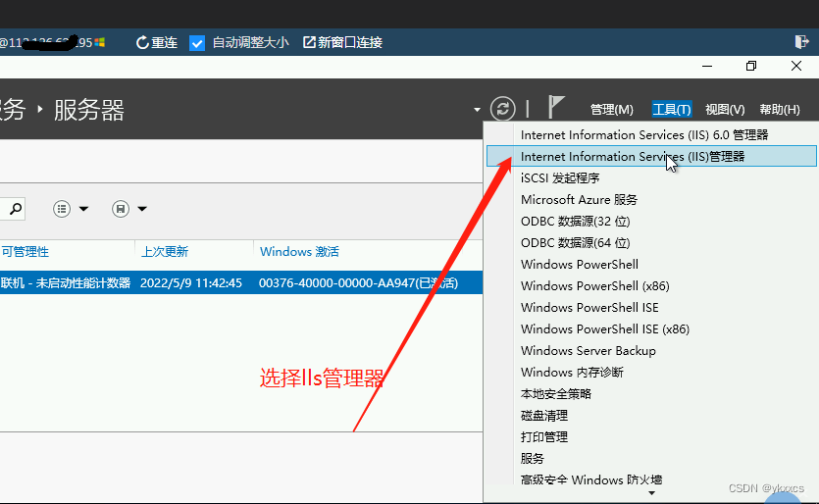Click the save query icon

click(120, 209)
